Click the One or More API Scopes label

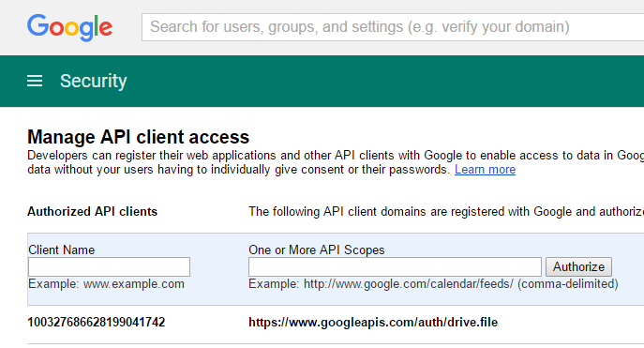click(317, 250)
